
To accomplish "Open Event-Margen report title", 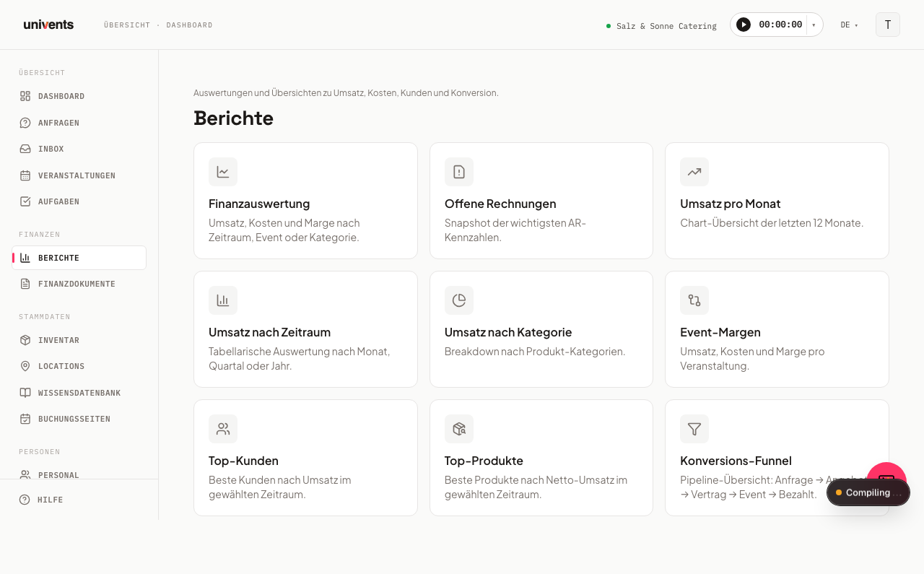I will (720, 332).
